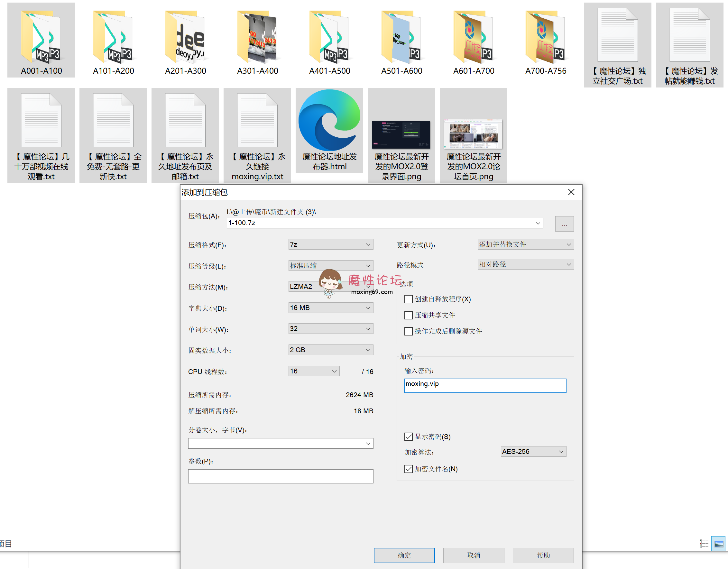Open the A301-A400 folder
Viewport: 728px width, 569px height.
[257, 38]
